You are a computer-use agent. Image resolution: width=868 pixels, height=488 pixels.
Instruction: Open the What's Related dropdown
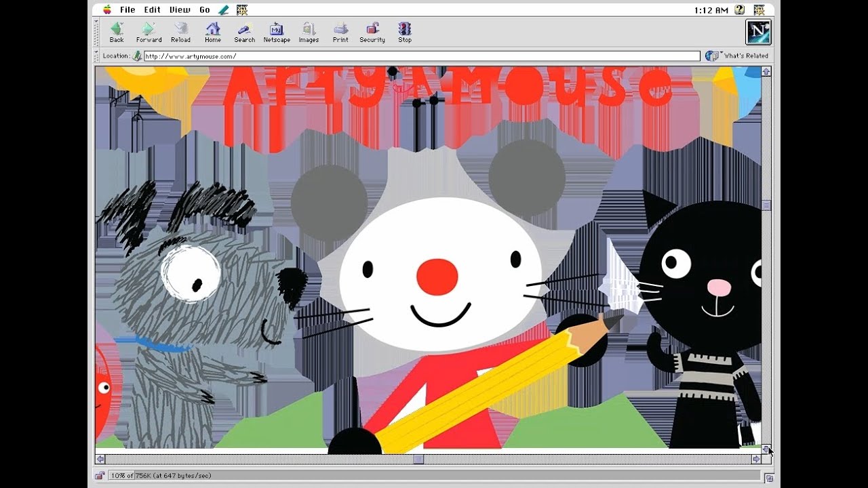coord(737,56)
